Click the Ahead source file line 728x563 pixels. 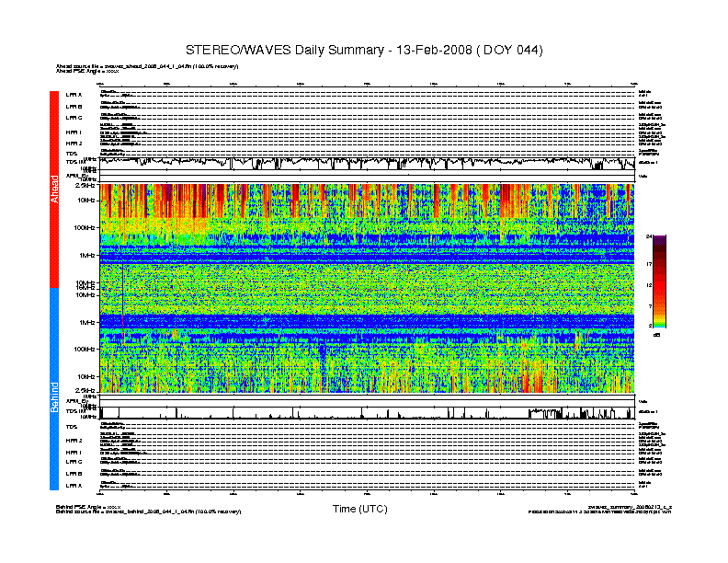(147, 66)
